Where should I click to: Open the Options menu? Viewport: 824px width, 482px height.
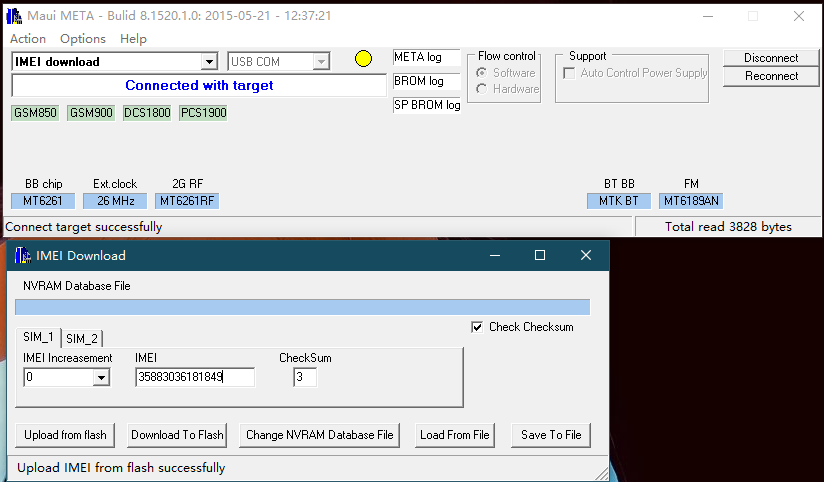pyautogui.click(x=82, y=38)
